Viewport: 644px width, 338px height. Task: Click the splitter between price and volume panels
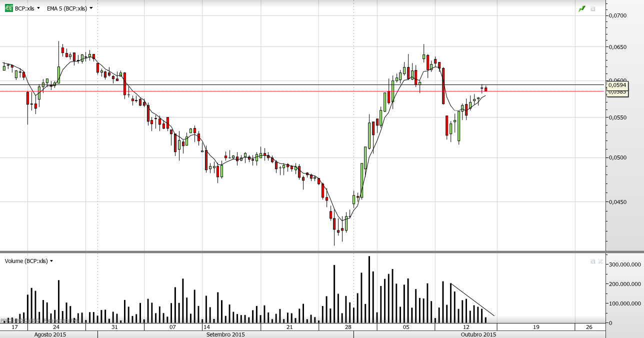pyautogui.click(x=302, y=251)
